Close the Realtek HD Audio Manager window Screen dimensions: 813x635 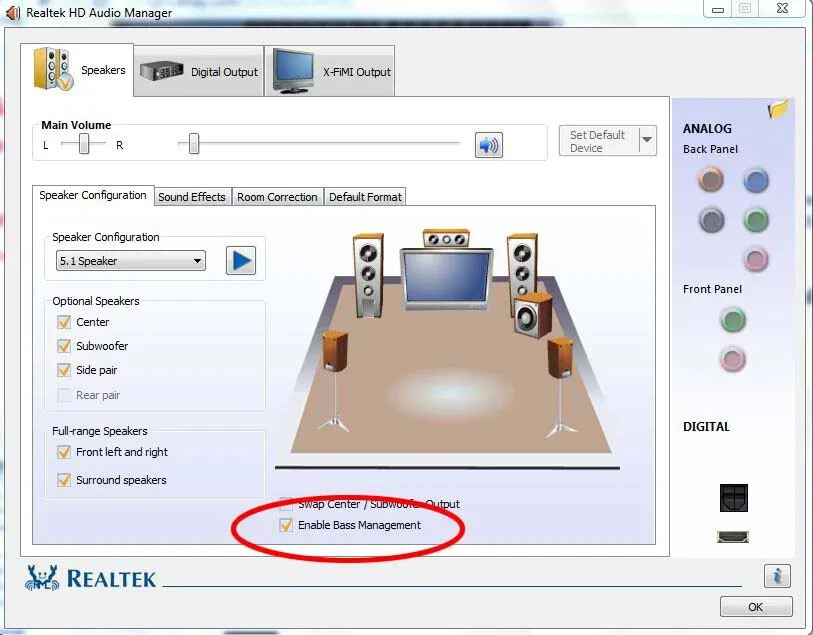tap(783, 9)
